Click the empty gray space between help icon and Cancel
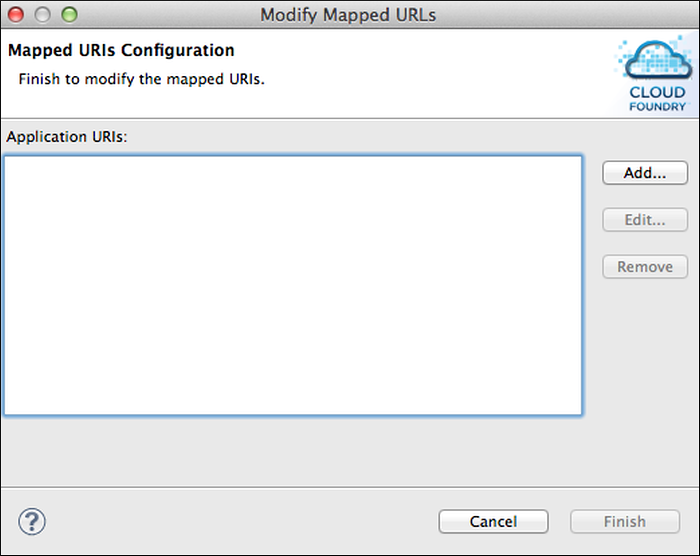Screen dimensions: 700x556 240,521
